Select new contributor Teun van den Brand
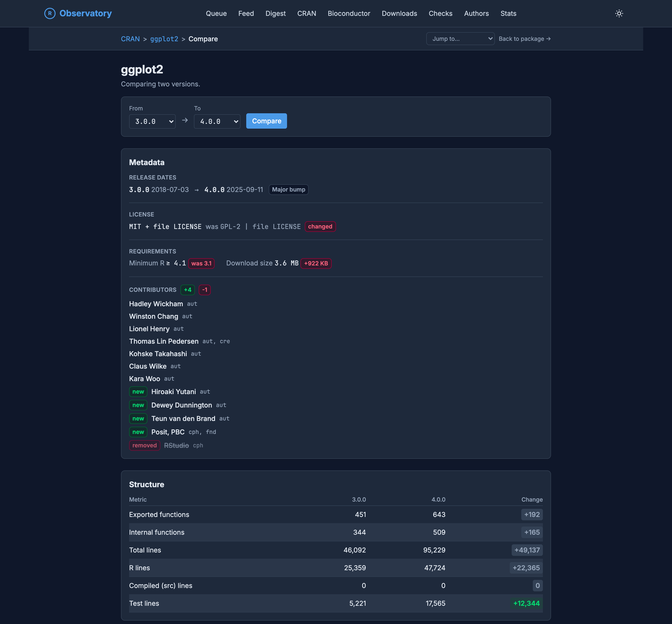 (x=183, y=419)
